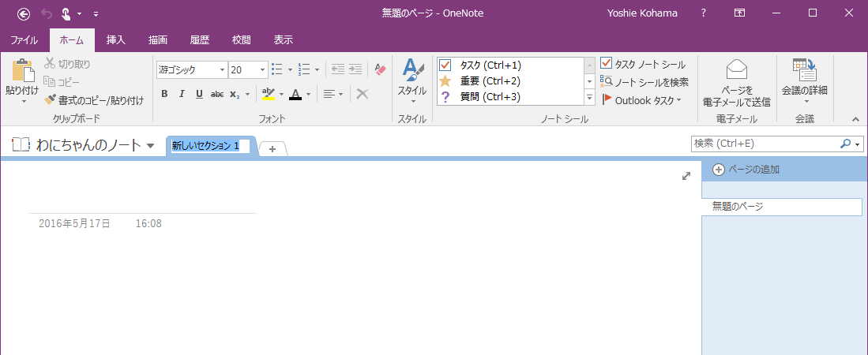
Task: Click the Undo icon in quick access toolbar
Action: (47, 13)
